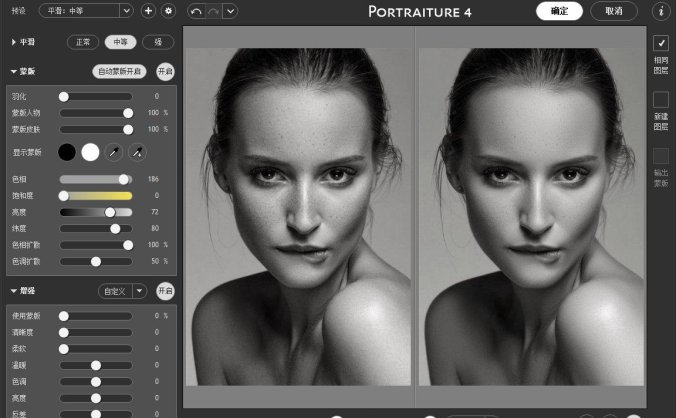Screen dimensions: 676x418
Task: Click the 色调扩散 slider handle
Action: coord(96,262)
